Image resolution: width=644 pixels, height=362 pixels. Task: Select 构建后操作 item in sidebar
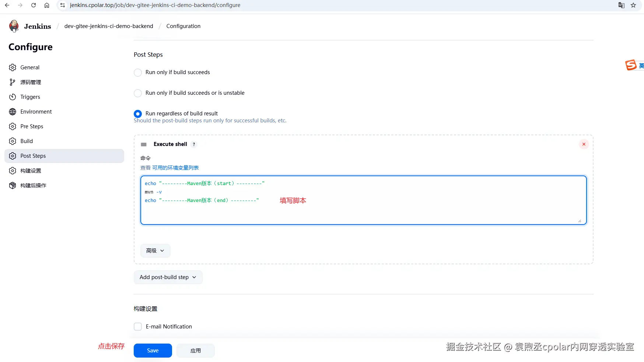(x=64, y=185)
